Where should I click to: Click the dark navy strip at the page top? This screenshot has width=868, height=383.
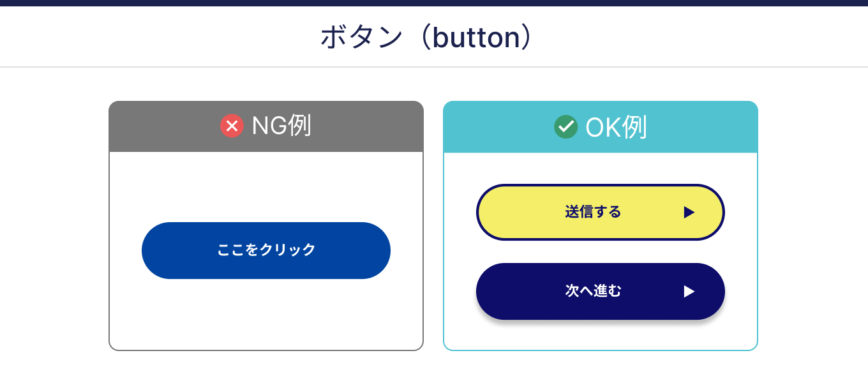point(434,3)
